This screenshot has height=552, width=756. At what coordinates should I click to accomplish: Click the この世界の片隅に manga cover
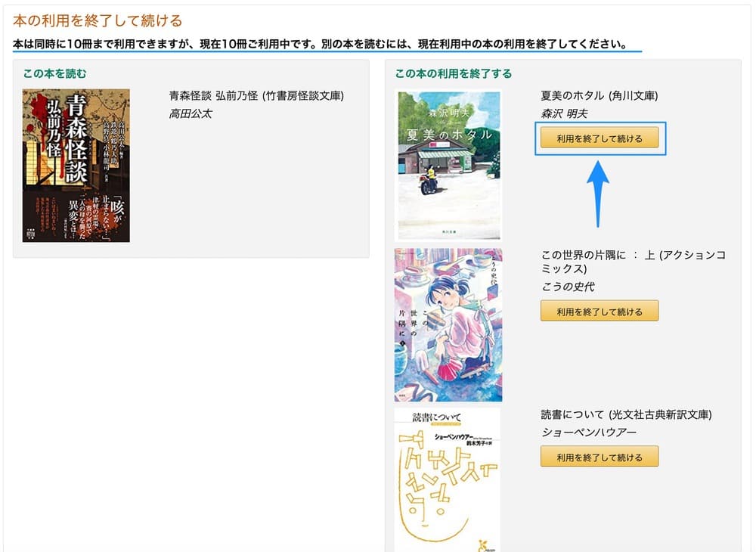[x=448, y=324]
